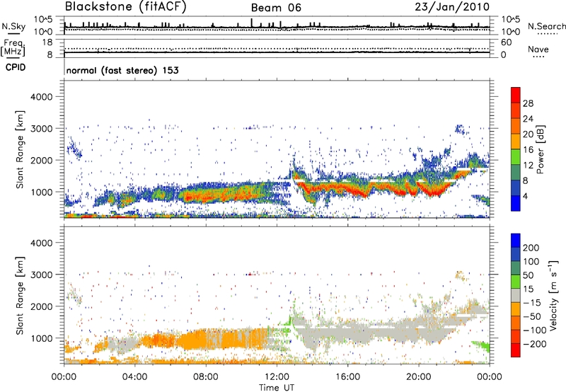Click the '3000' tick on Velocity panel

(42, 275)
